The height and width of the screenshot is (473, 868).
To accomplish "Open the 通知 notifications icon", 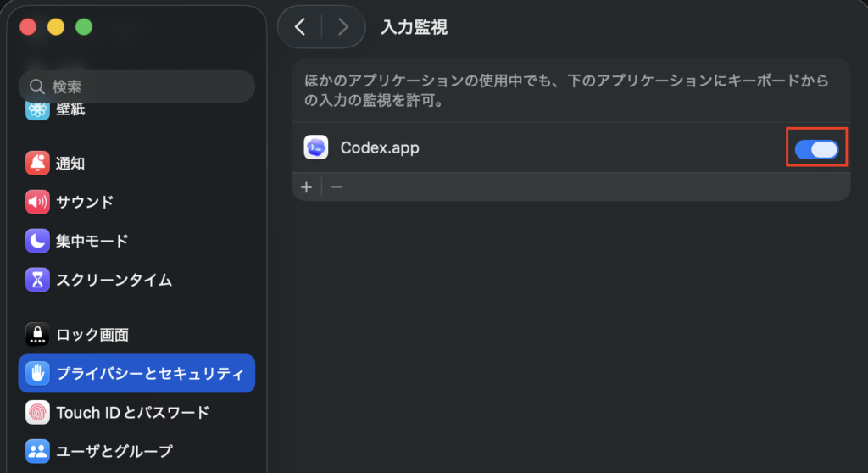I will coord(37,163).
